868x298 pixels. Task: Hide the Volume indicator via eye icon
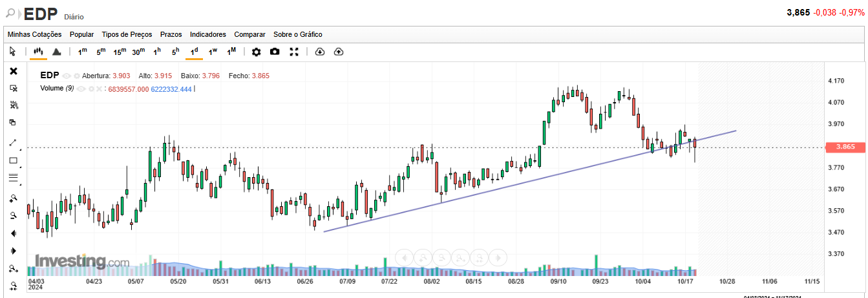click(81, 89)
